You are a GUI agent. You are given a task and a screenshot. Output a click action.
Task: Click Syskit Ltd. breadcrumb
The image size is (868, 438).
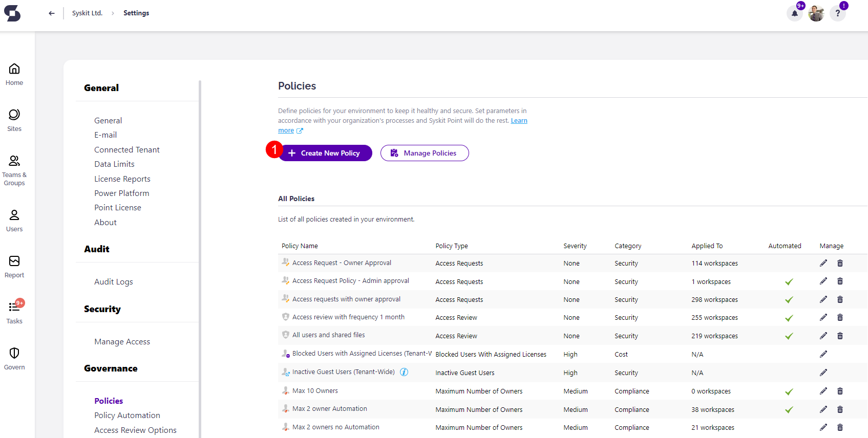(x=87, y=13)
